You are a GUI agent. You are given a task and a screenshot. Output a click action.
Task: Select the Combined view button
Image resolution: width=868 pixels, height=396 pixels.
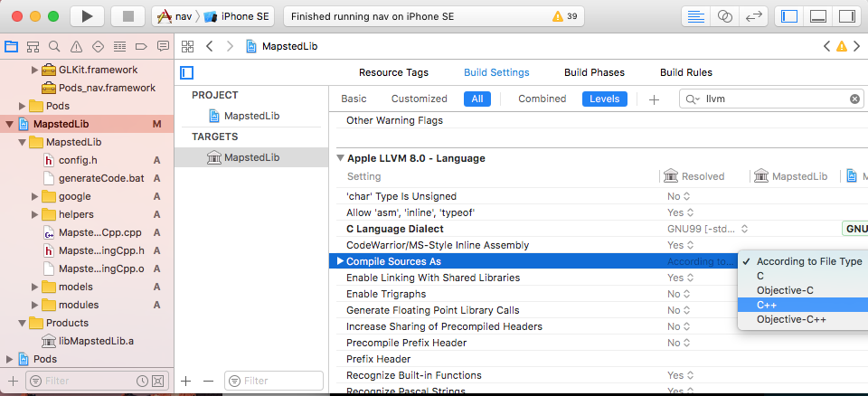coord(542,99)
